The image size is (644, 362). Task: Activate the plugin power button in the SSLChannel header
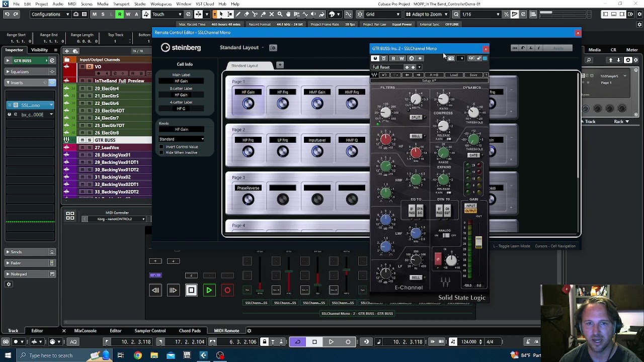coord(375,58)
